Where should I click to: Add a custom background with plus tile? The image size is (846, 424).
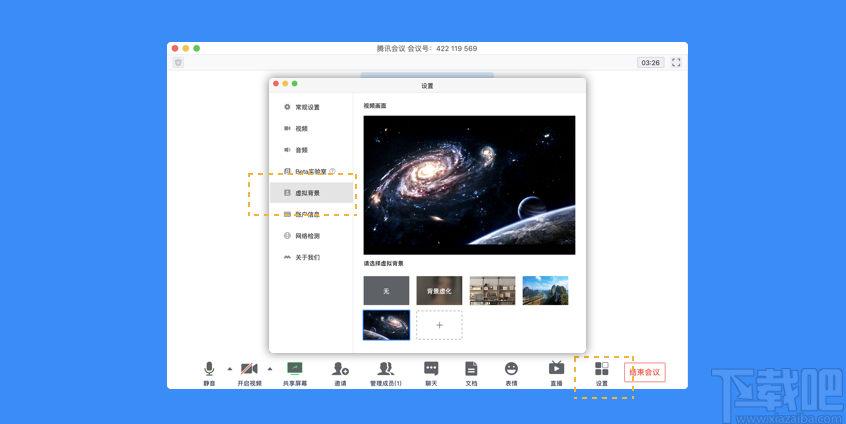(x=439, y=325)
